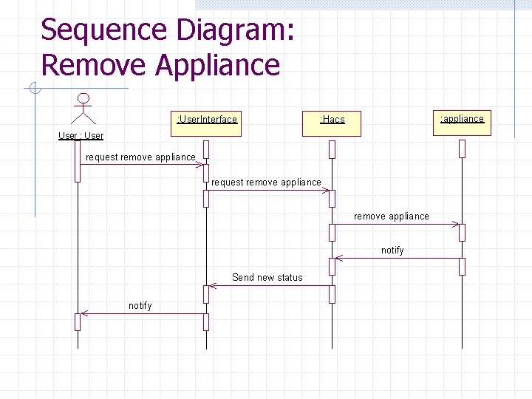Screen dimensions: 532x399
Task: Click the 'Sequence Diagram:' title line
Action: (x=168, y=30)
